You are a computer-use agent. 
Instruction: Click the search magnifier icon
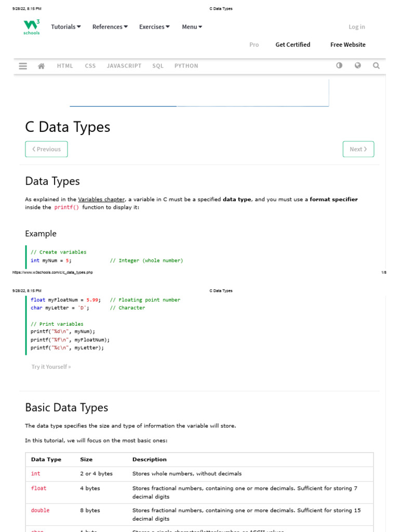[x=376, y=65]
